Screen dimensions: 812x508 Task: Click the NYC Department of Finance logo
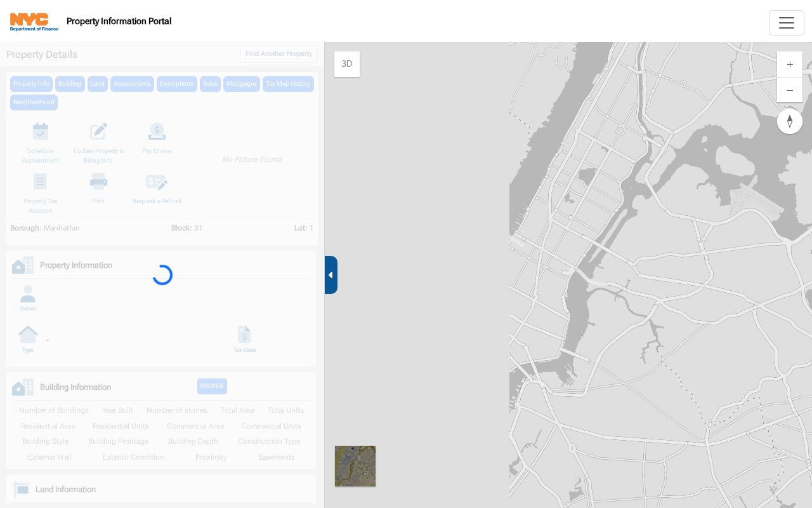(34, 22)
